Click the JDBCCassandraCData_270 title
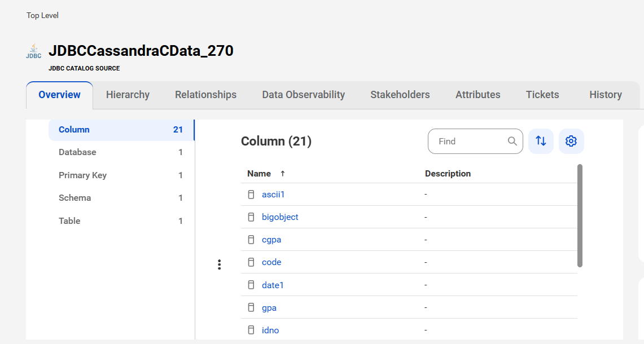The image size is (644, 344). point(141,51)
